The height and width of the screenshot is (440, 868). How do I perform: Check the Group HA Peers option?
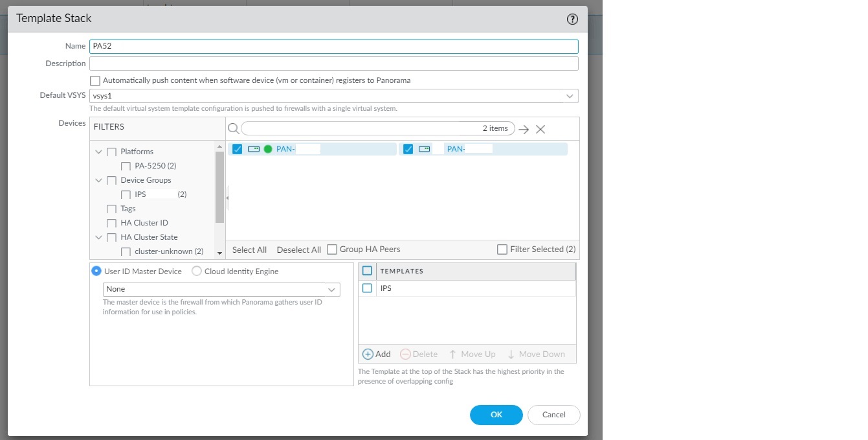tap(331, 249)
